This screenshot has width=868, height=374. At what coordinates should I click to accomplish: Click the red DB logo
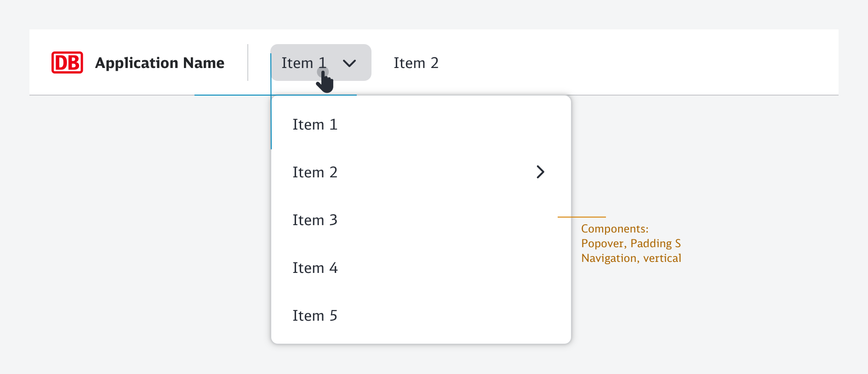[x=67, y=62]
